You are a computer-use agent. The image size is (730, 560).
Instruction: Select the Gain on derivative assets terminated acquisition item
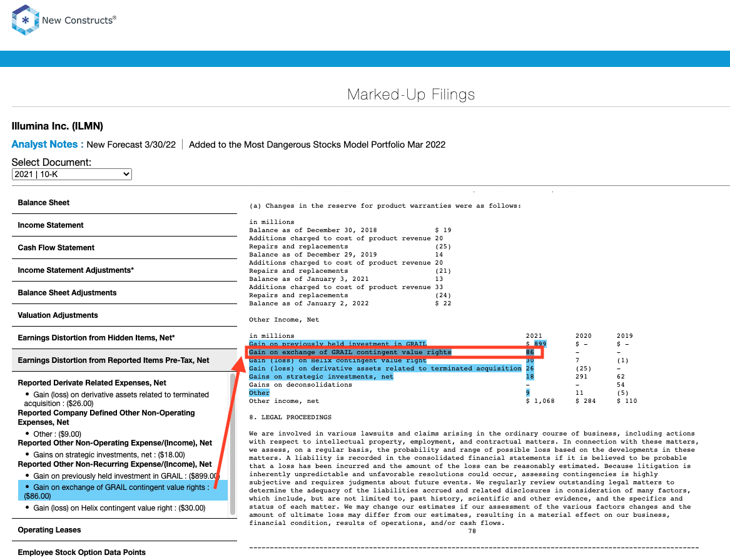[116, 399]
